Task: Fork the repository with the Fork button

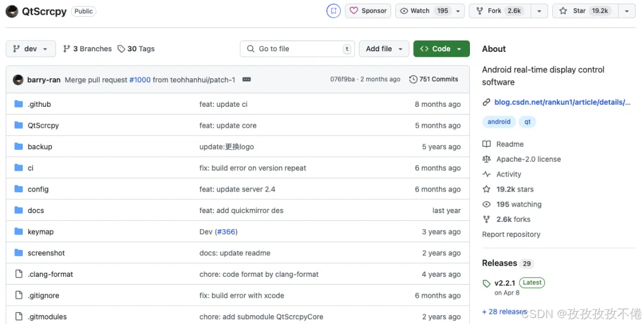Action: [x=500, y=11]
